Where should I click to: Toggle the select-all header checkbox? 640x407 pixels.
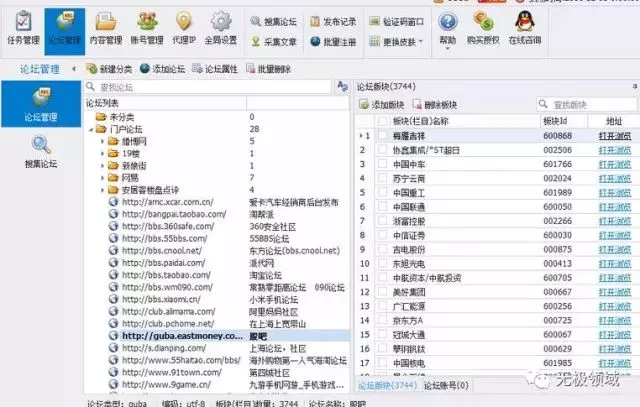(382, 121)
